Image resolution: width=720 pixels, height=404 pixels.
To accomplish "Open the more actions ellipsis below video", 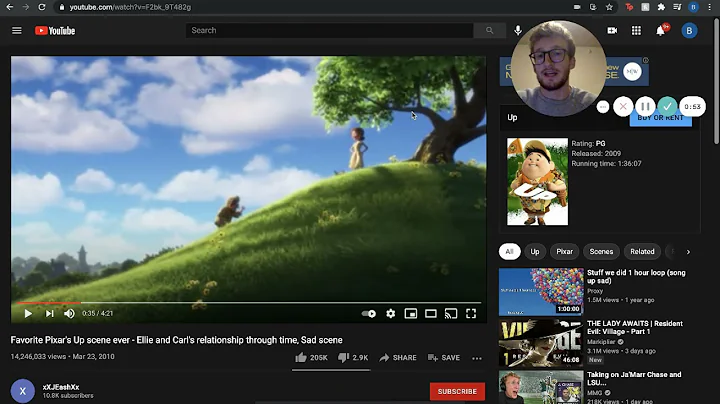I will click(x=477, y=358).
